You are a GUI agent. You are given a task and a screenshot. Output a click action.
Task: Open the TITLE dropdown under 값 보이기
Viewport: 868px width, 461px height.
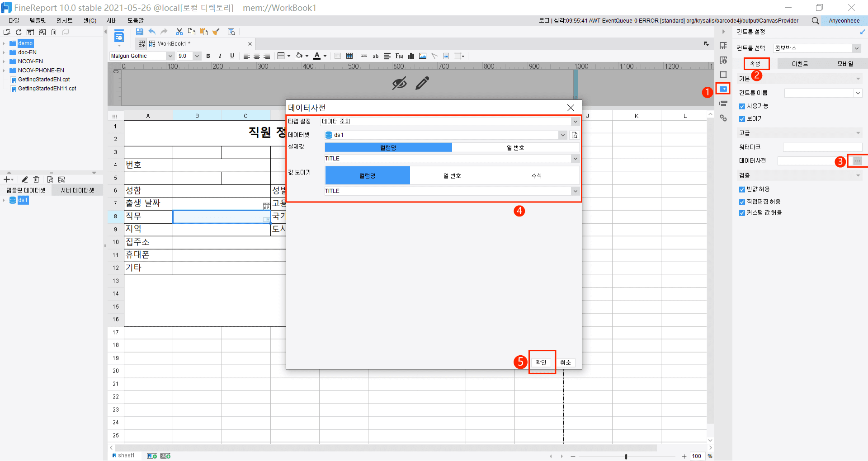[x=575, y=191]
